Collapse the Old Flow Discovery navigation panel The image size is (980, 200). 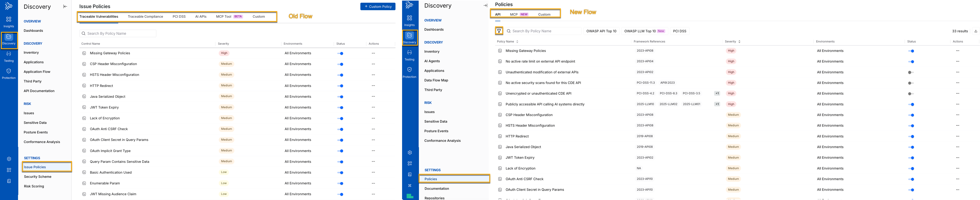coord(65,7)
